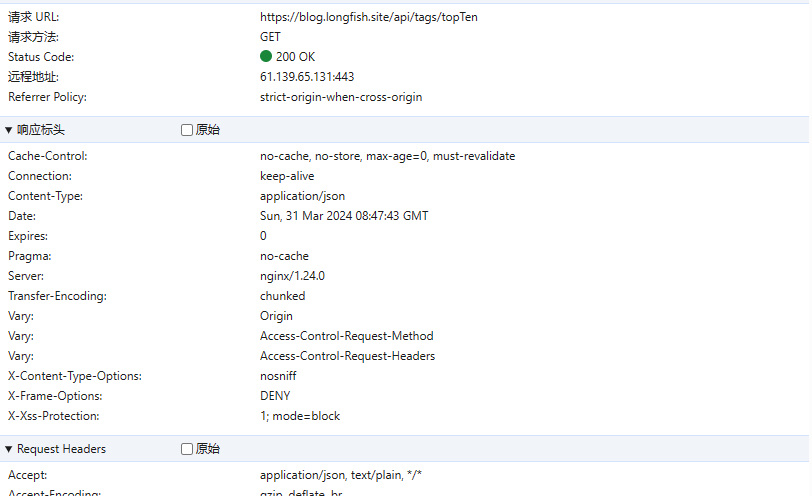This screenshot has width=812, height=496.
Task: Click the 请求 URL value text
Action: coord(368,17)
